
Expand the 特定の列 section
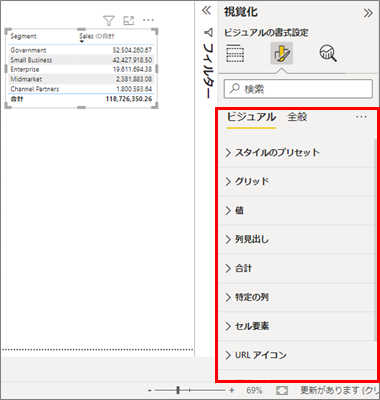pos(297,297)
